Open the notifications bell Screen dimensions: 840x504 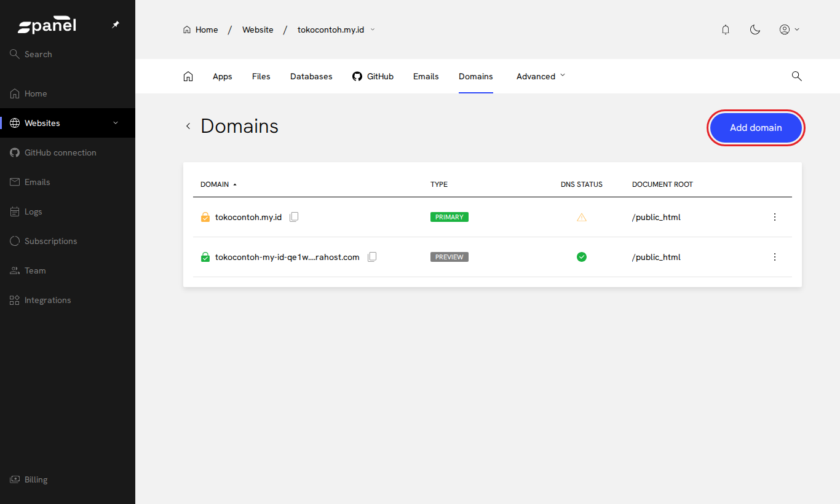(x=726, y=30)
